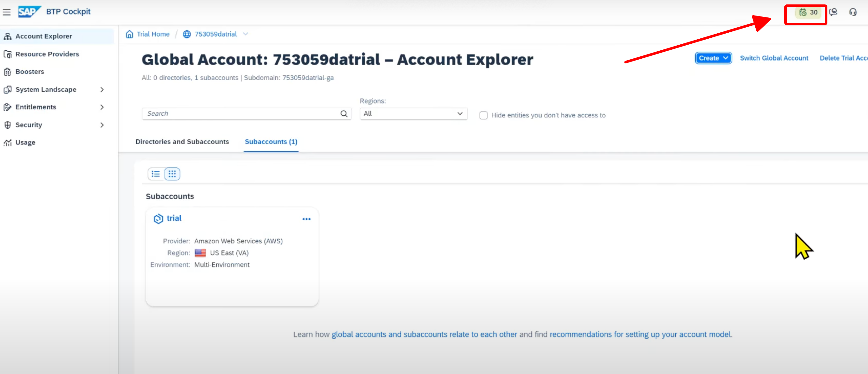Click Switch Global Account
This screenshot has width=868, height=374.
click(x=774, y=58)
